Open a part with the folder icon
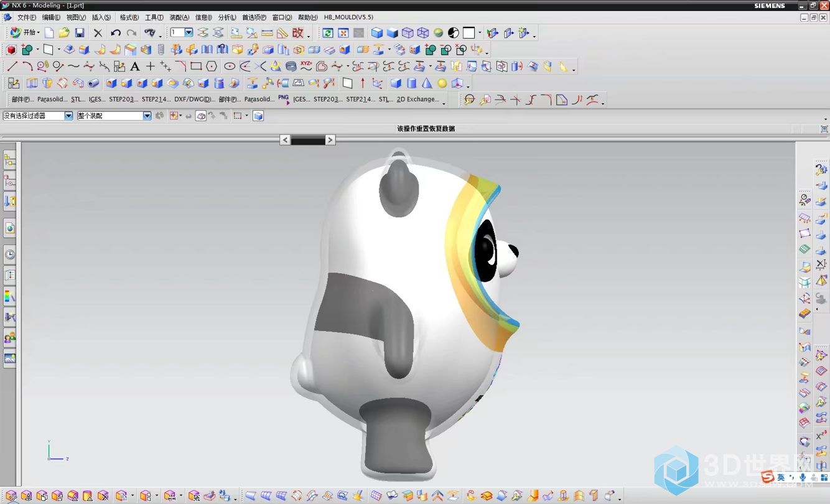This screenshot has width=830, height=504. click(64, 33)
